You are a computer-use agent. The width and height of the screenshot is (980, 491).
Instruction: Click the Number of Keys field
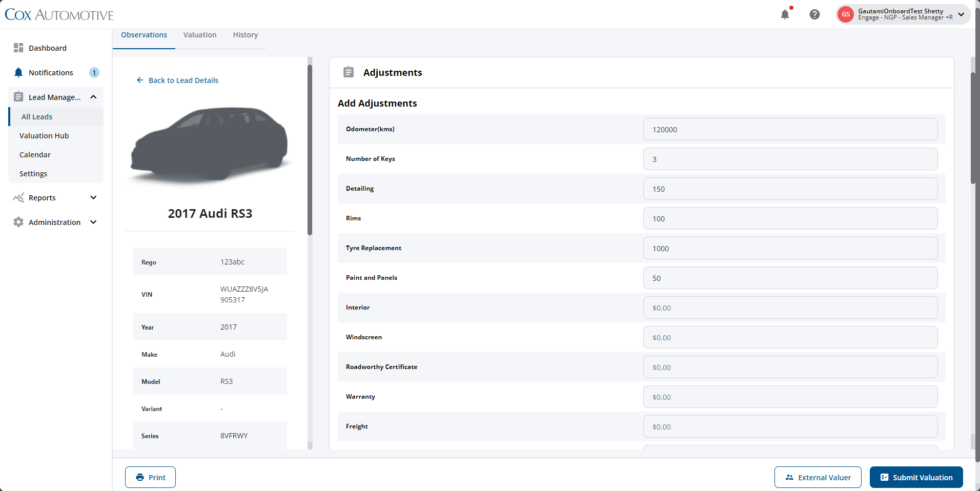click(x=790, y=159)
